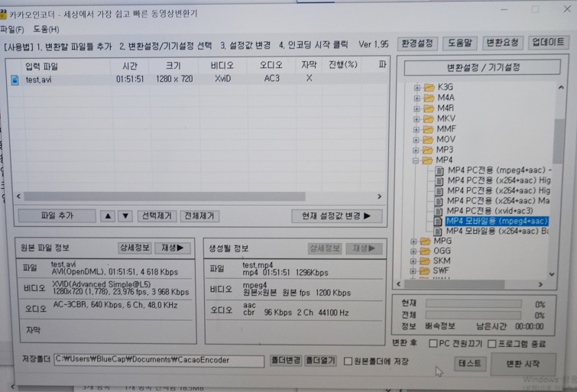
Task: Click the preset tree down scroll arrow
Action: (x=552, y=274)
